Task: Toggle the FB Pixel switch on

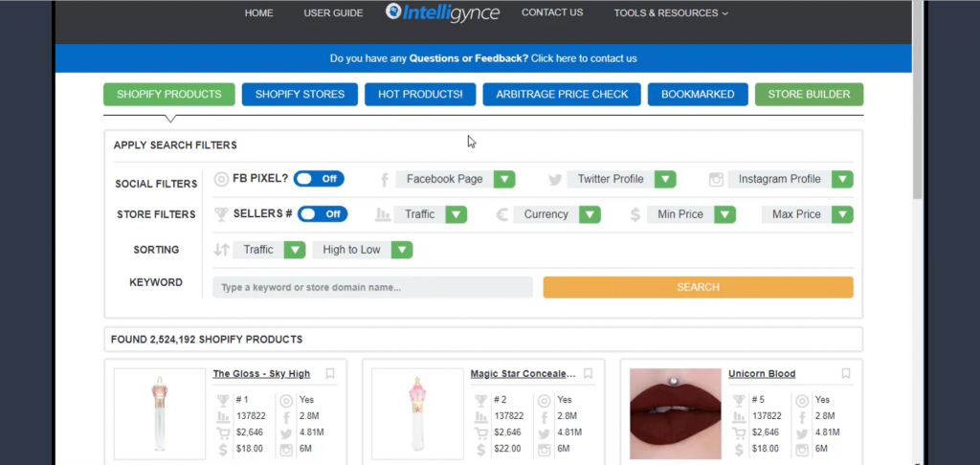Action: click(x=319, y=179)
